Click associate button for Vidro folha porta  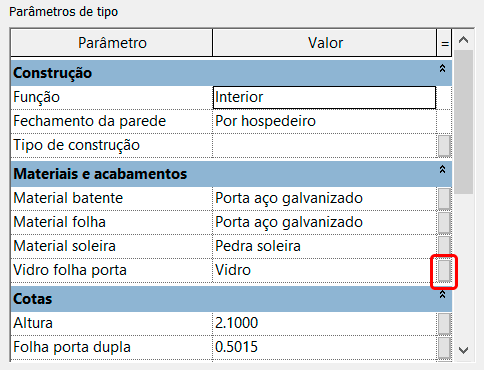coord(444,270)
